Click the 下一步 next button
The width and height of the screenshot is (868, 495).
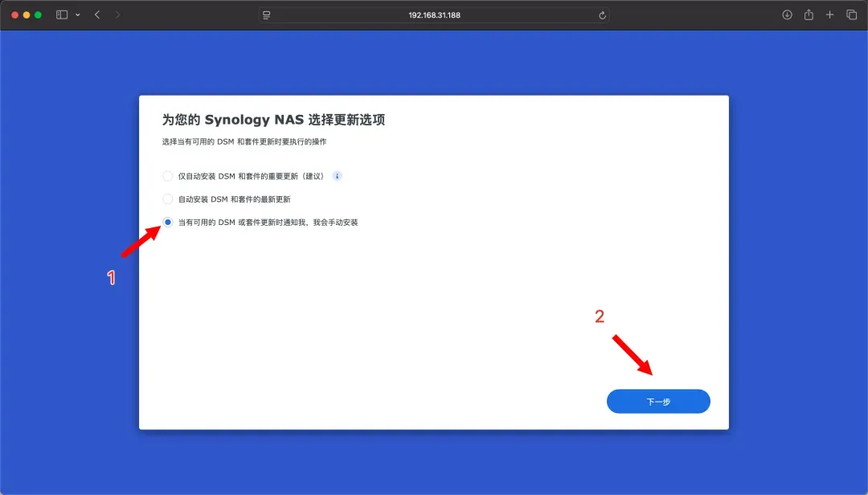[x=658, y=402]
